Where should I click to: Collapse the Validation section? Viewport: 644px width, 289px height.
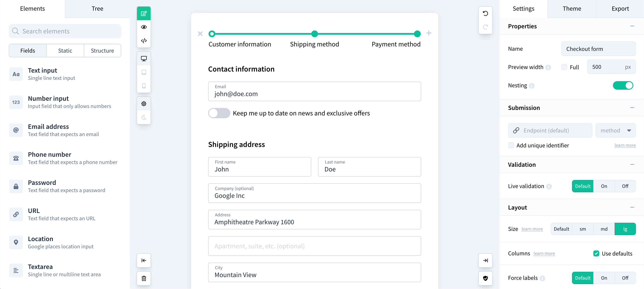click(632, 164)
